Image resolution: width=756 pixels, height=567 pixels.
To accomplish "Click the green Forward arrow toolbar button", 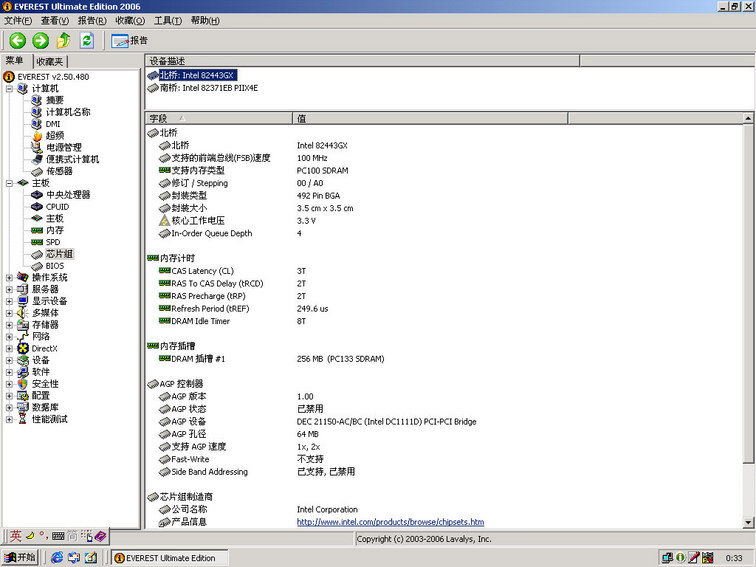I will 40,40.
